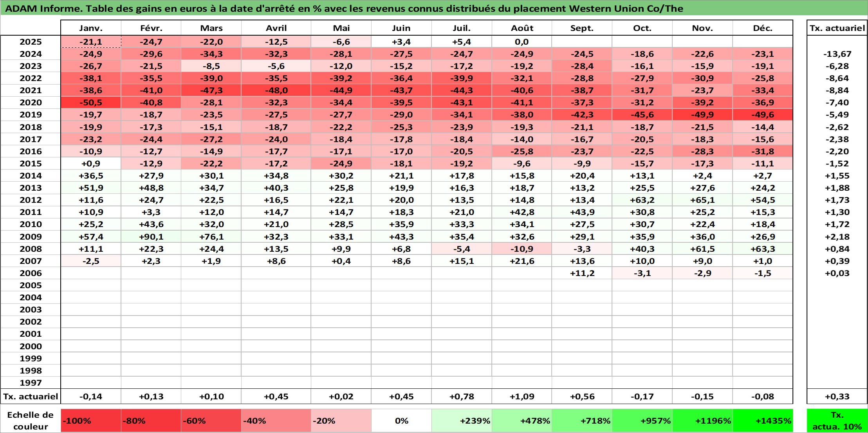
Task: Click the 'Nov.' column header
Action: (x=702, y=28)
